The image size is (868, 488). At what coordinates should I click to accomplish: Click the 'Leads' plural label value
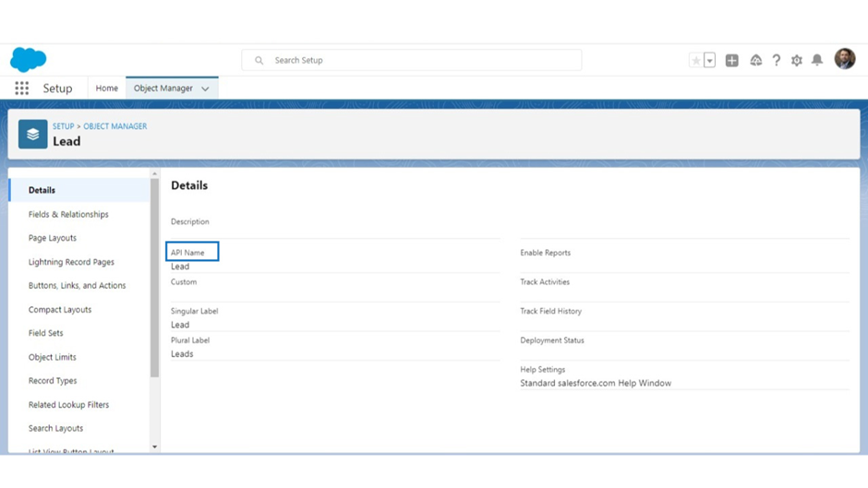pyautogui.click(x=182, y=353)
